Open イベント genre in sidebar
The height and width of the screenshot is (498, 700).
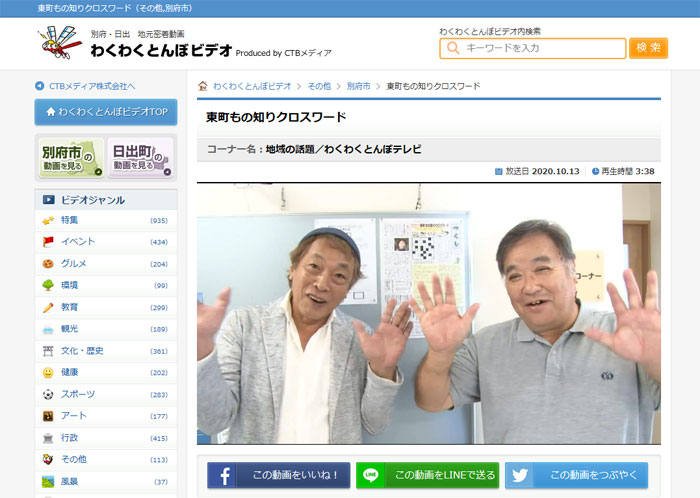[x=106, y=242]
